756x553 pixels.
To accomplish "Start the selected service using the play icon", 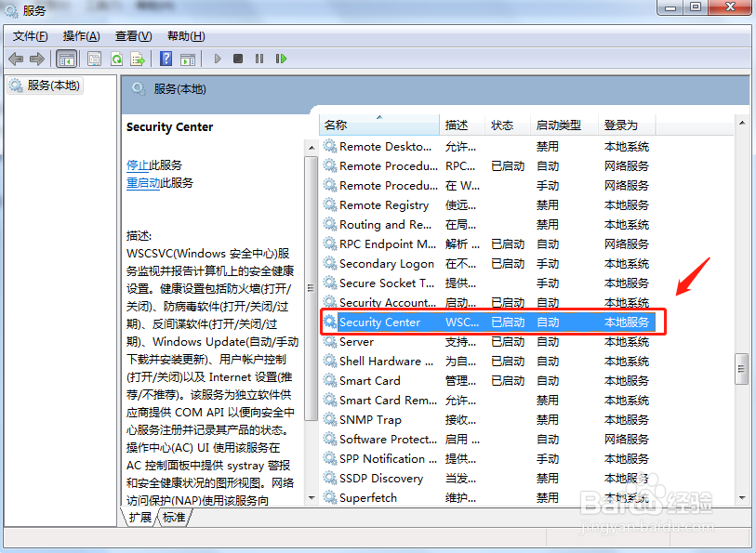I will (x=216, y=58).
